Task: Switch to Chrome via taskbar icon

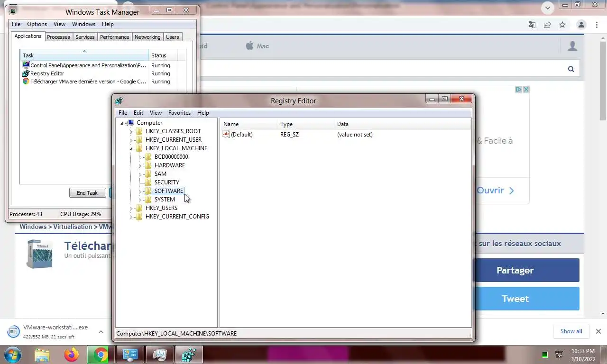Action: click(x=101, y=355)
